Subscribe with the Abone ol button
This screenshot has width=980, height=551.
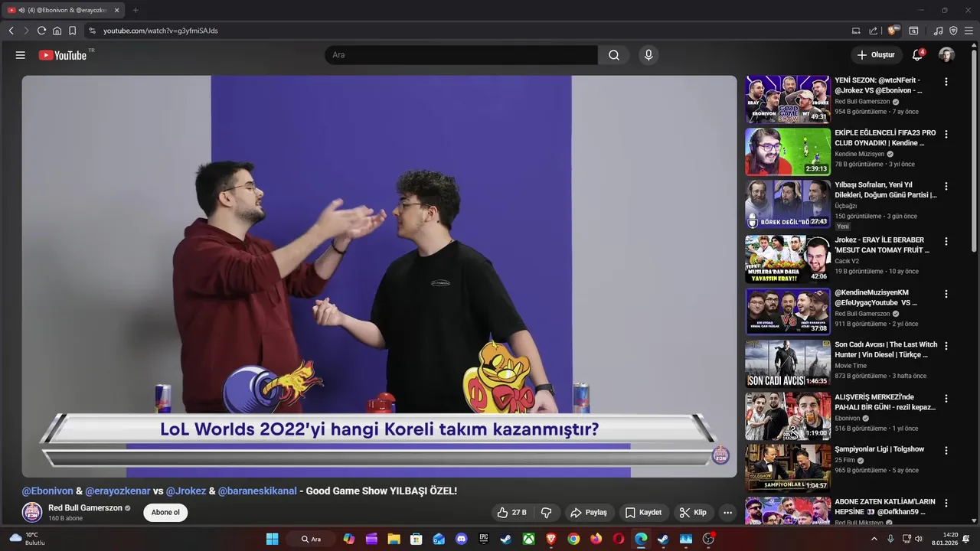[x=165, y=512]
